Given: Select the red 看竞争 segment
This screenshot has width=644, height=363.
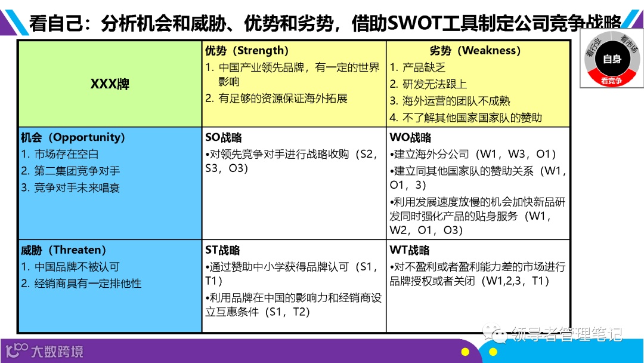Looking at the screenshot, I should click(x=612, y=79).
